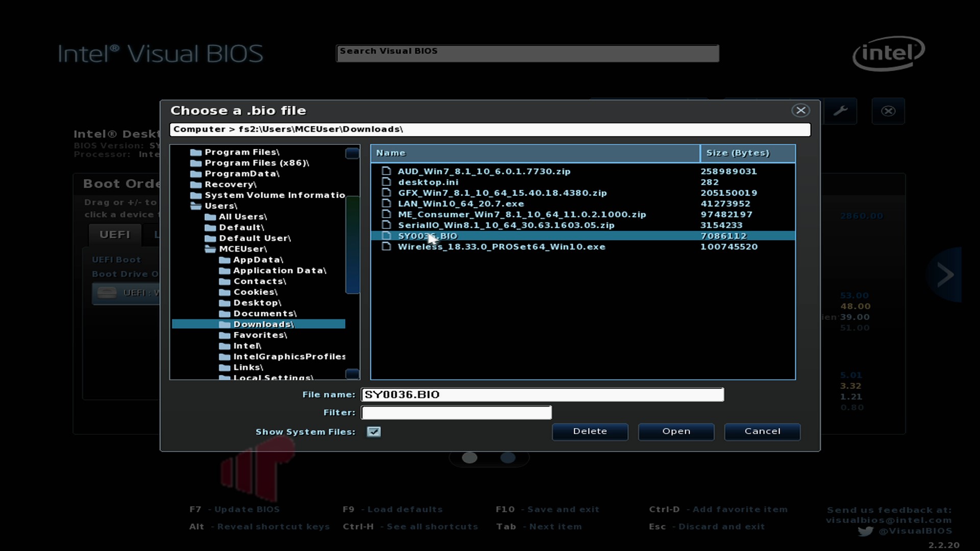Click the Open button

(x=676, y=431)
